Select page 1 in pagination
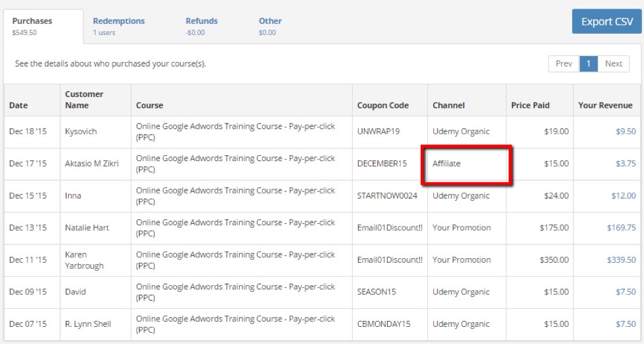This screenshot has height=344, width=644. [588, 63]
